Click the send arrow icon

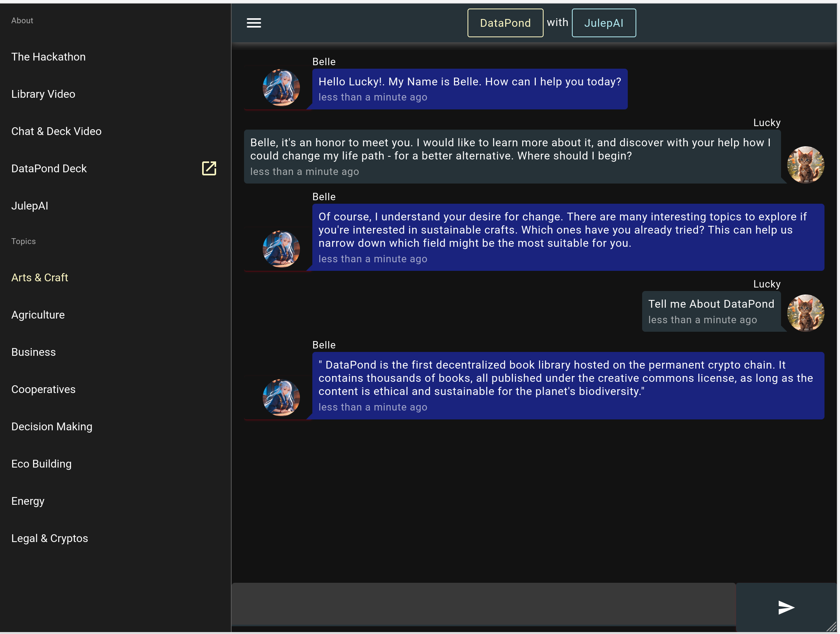pos(786,608)
